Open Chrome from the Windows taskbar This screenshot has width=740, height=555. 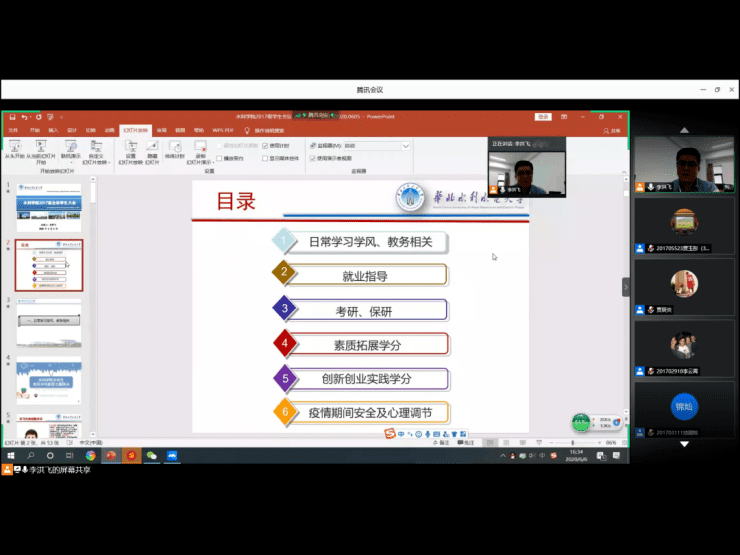pyautogui.click(x=92, y=455)
